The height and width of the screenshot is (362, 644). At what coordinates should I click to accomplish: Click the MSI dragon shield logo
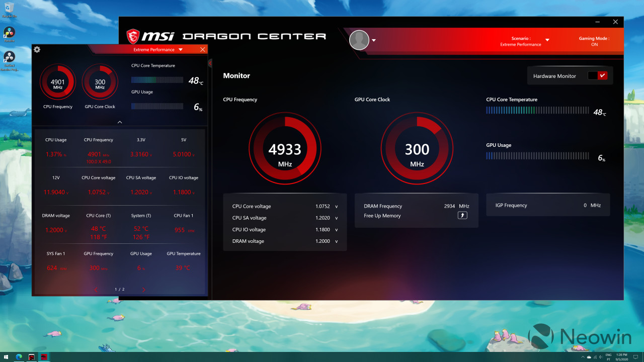click(x=133, y=36)
